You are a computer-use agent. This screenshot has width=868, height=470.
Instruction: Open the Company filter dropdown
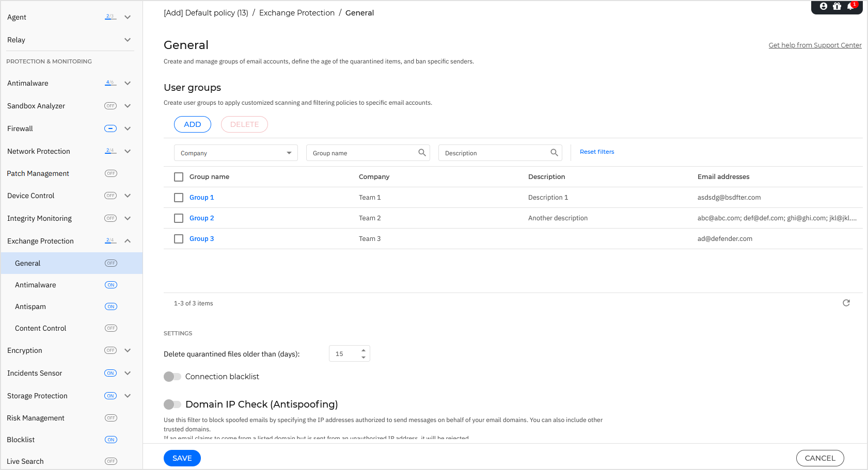pos(236,153)
